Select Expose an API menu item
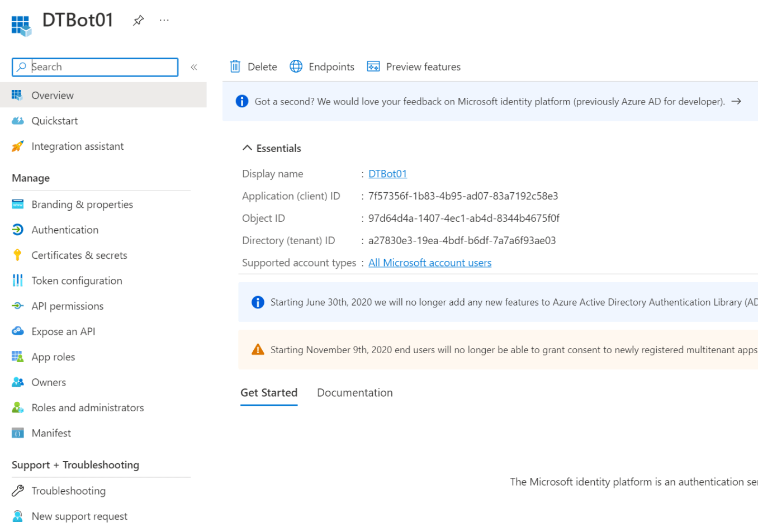758x532 pixels. pyautogui.click(x=63, y=331)
